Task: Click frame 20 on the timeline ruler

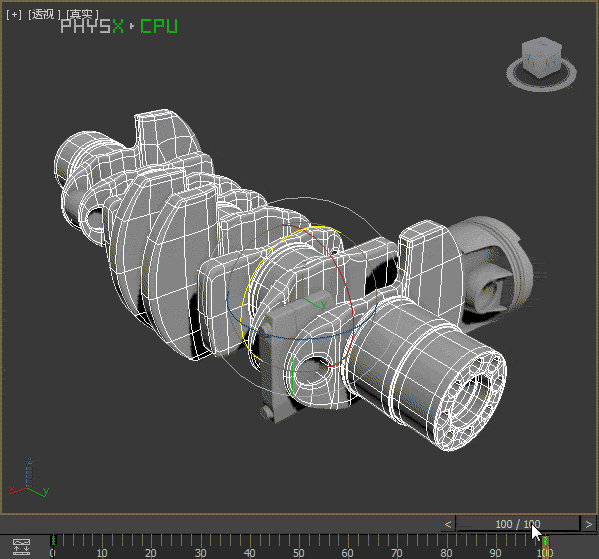Action: pos(151,553)
